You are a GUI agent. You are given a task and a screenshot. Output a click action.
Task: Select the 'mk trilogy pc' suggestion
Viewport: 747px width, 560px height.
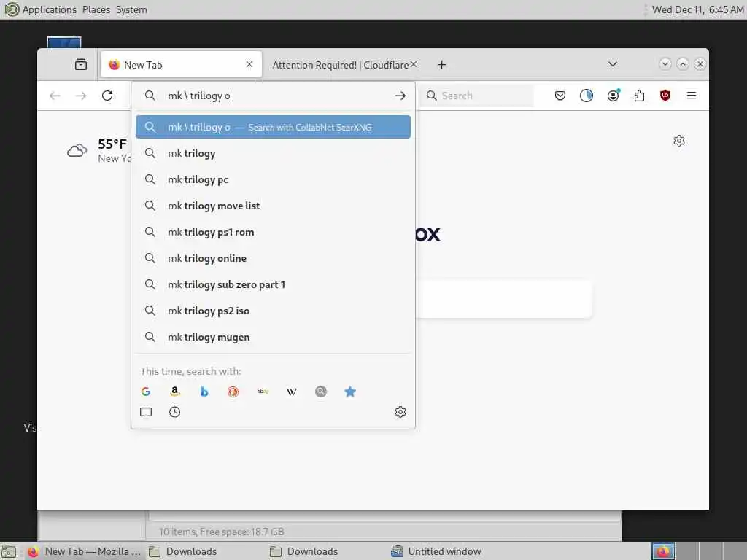coord(273,179)
